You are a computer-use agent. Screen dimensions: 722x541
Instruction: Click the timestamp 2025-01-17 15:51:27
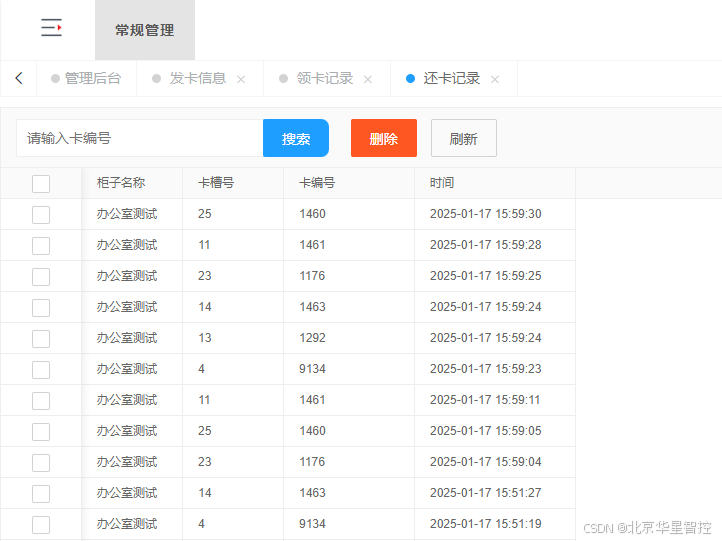pos(485,493)
